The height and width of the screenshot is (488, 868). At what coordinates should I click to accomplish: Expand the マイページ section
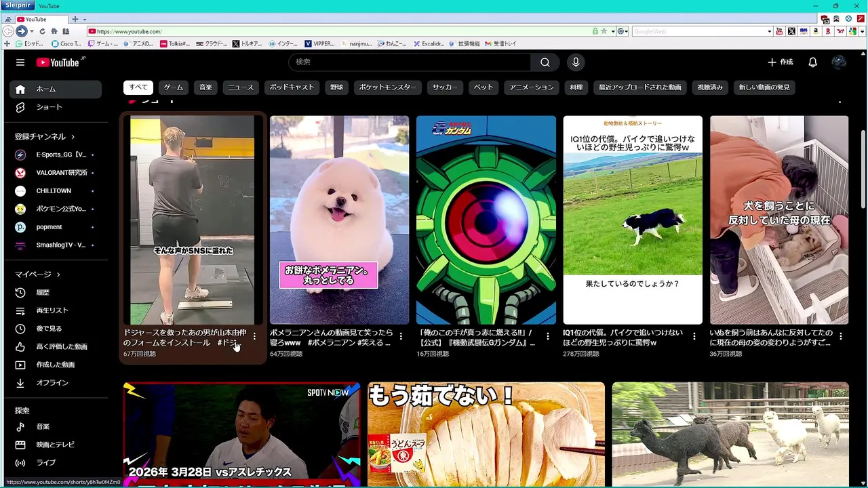pos(38,274)
